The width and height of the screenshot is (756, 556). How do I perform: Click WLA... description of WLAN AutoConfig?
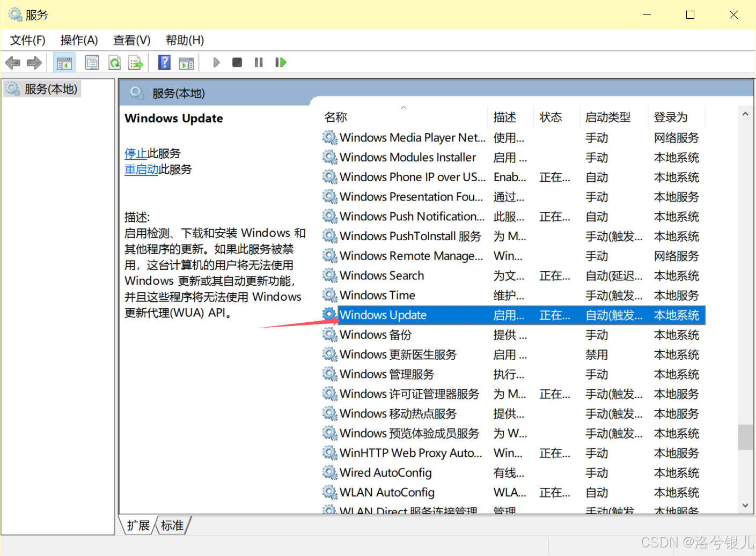(x=510, y=492)
